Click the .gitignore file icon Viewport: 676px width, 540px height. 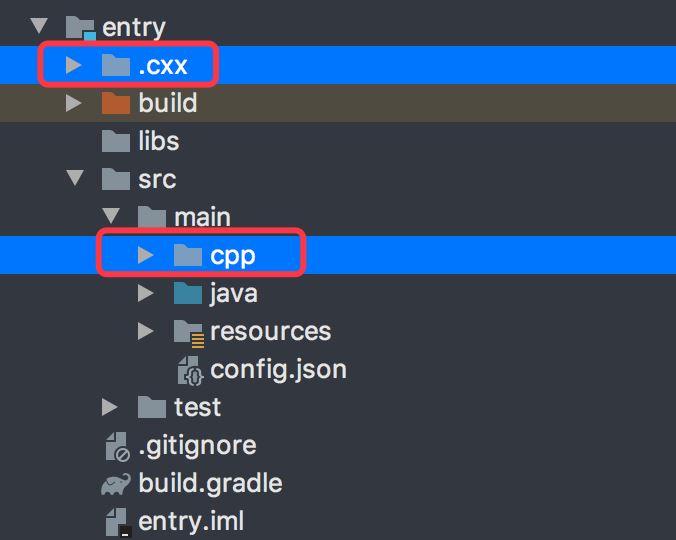[117, 446]
